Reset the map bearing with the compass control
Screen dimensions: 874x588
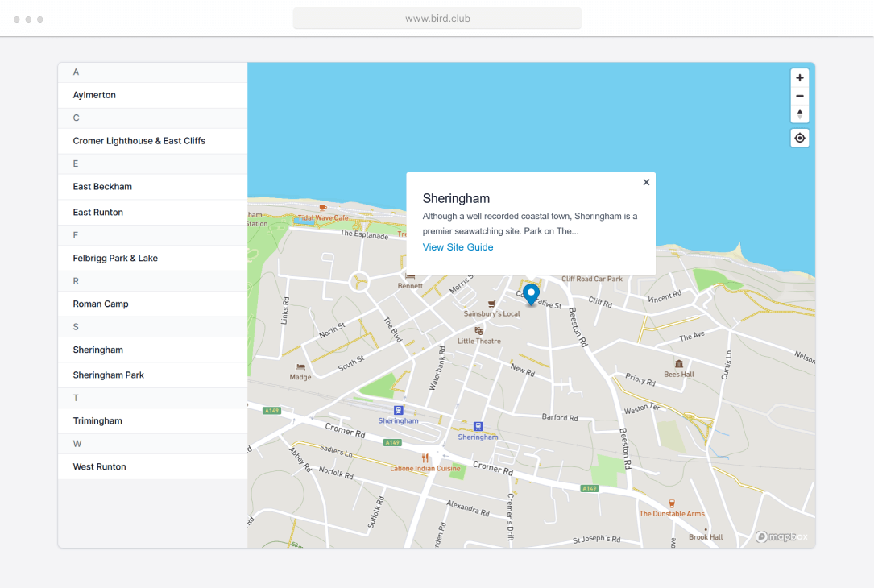coord(799,114)
